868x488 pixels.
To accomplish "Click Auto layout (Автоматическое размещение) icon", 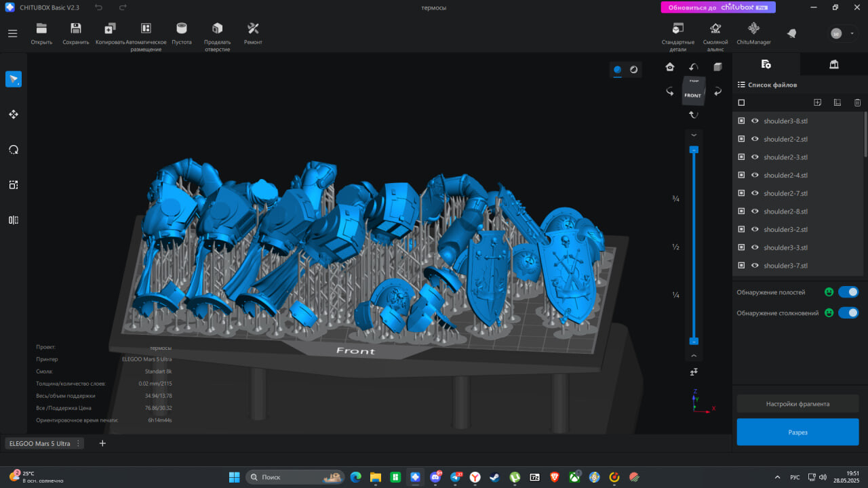I will 146,37.
